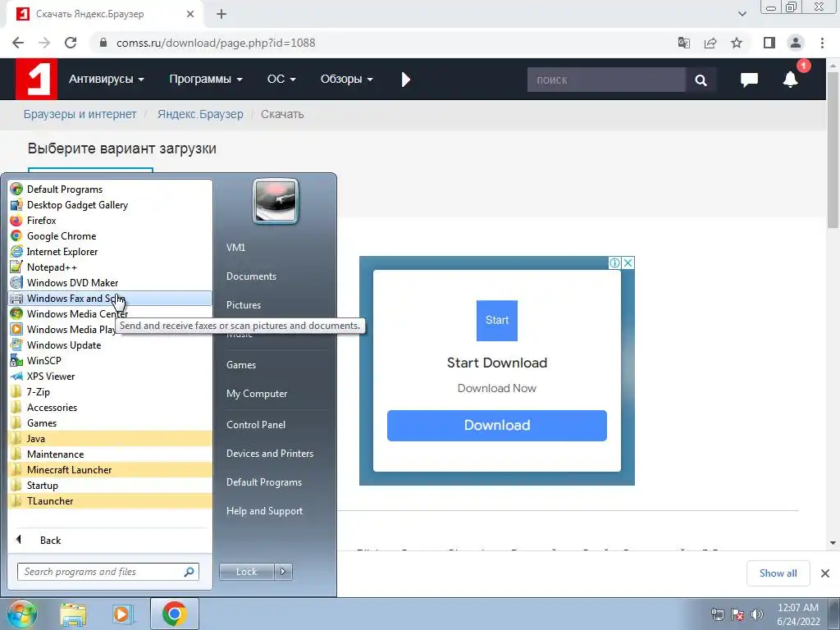Viewport: 840px width, 630px height.
Task: Open the shutdown options arrow next to Lock
Action: (283, 572)
